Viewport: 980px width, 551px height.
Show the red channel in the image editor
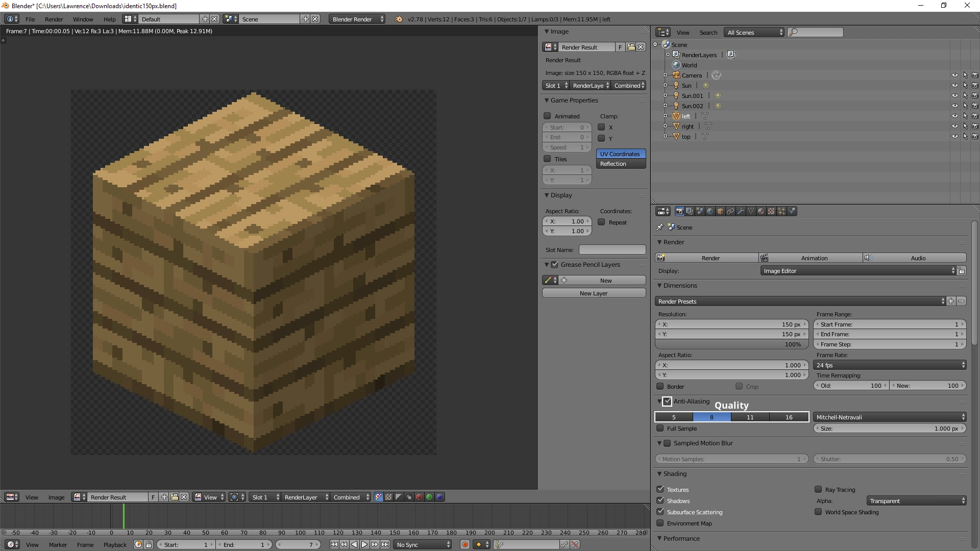point(419,497)
